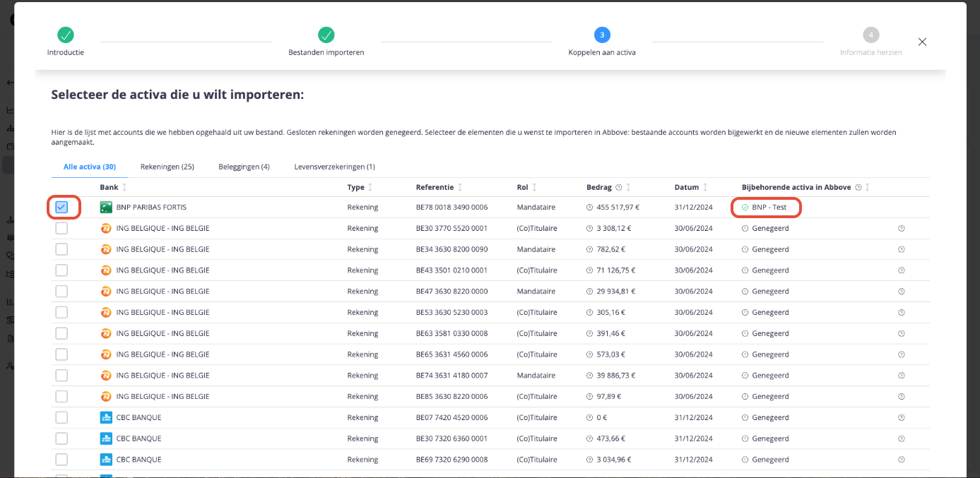Image resolution: width=980 pixels, height=478 pixels.
Task: Click the ING logo on row BE30 3770 5520 0001
Action: click(x=106, y=228)
